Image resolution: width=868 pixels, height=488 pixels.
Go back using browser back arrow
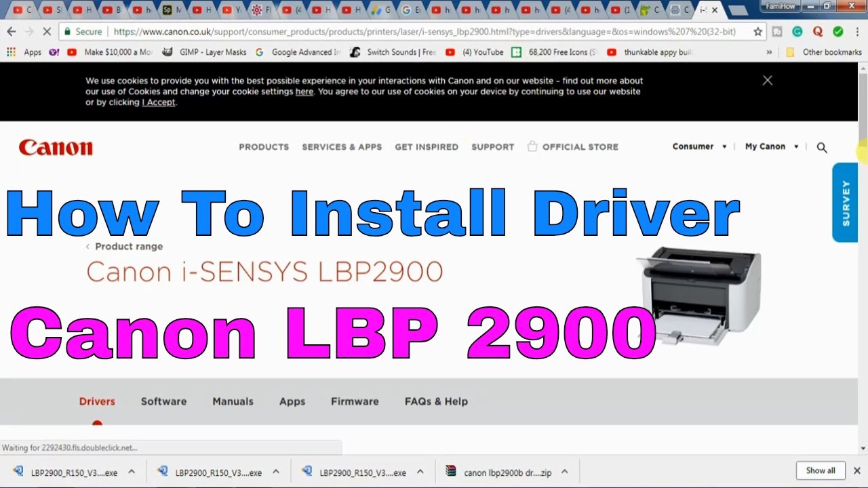pos(11,31)
